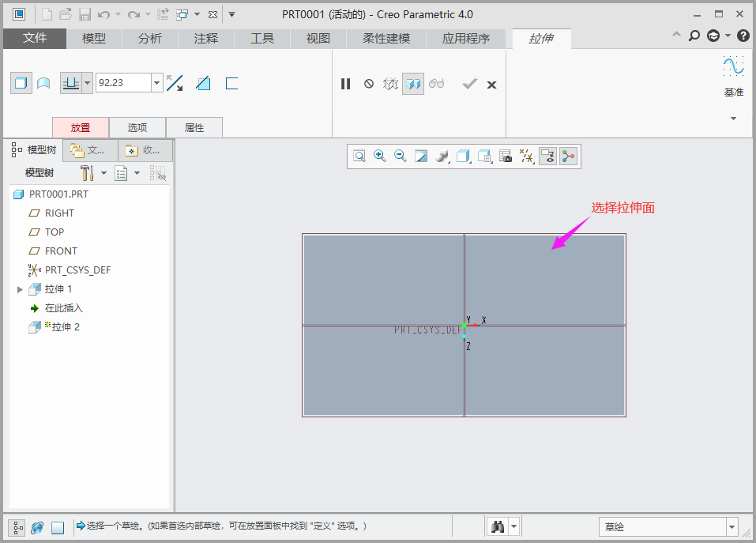
Task: Select the FRONT datum plane in tree
Action: pyautogui.click(x=61, y=251)
